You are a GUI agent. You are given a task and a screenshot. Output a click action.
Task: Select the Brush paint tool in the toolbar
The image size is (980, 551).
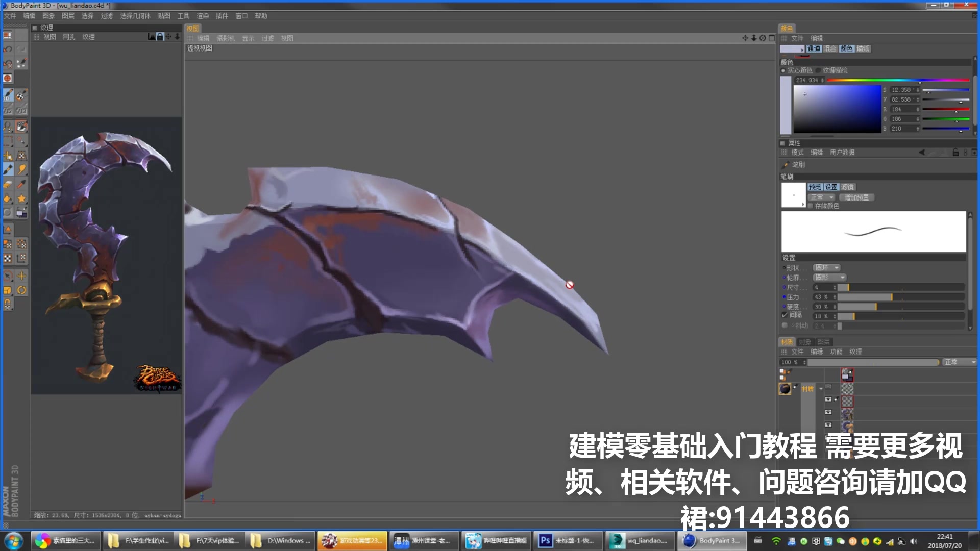(x=9, y=169)
